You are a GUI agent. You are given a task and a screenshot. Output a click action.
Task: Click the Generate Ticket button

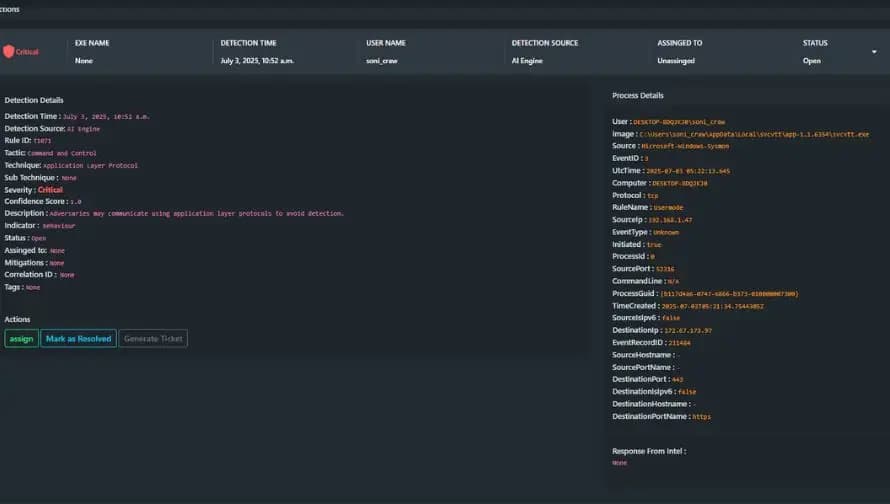pos(153,339)
